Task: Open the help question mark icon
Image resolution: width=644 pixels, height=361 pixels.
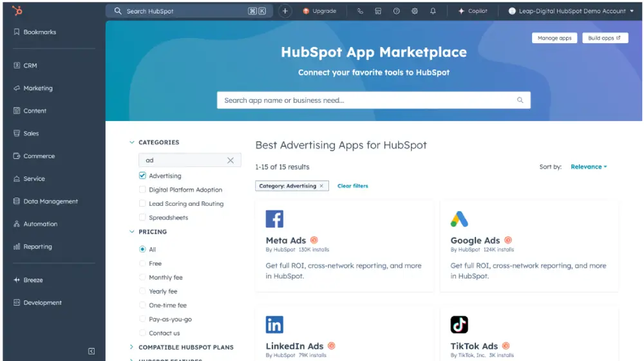Action: [x=396, y=11]
